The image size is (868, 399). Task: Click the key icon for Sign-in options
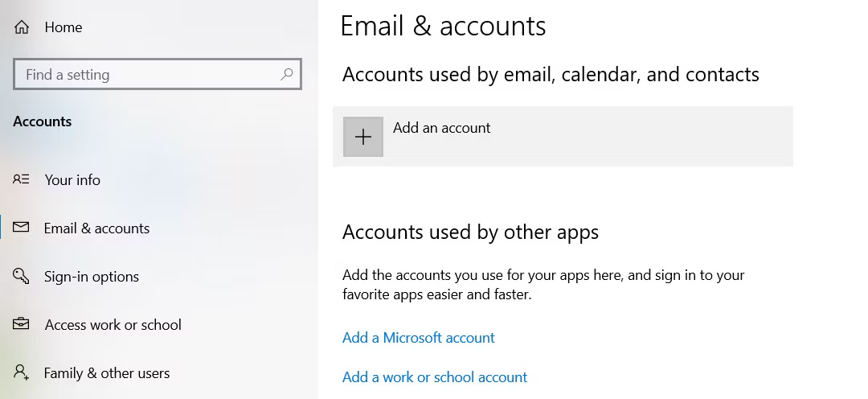(x=22, y=277)
